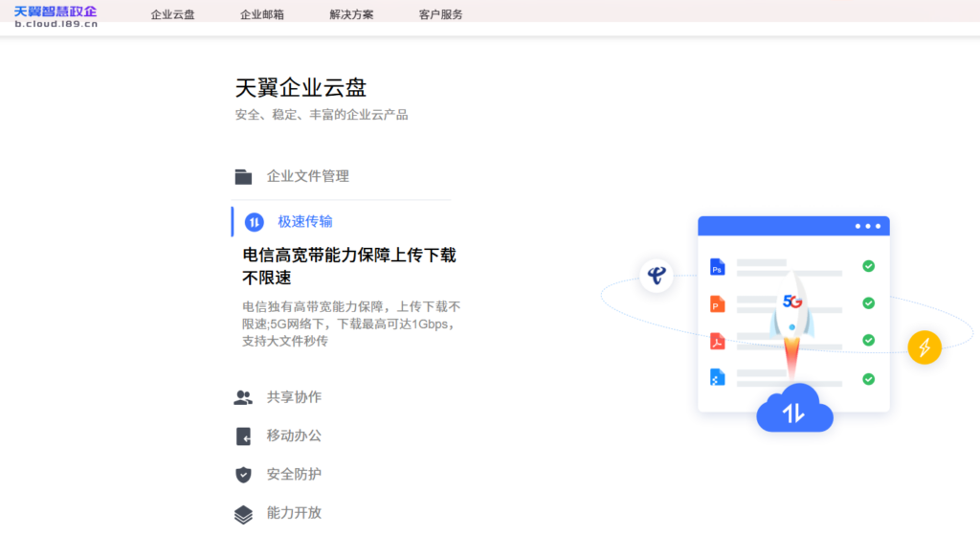Expand the 能力开放 section

pos(295,514)
